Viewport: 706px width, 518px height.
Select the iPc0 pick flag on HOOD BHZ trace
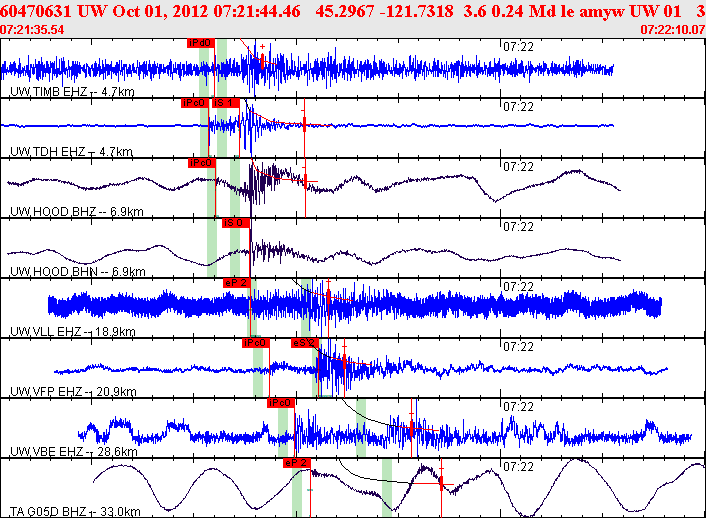pos(201,163)
